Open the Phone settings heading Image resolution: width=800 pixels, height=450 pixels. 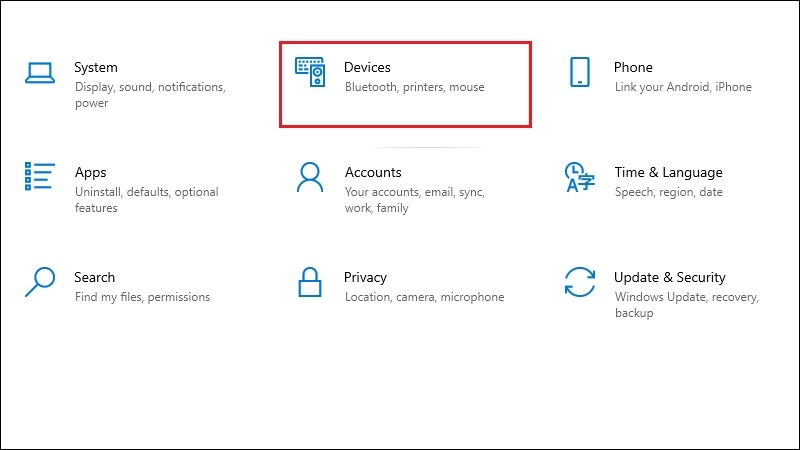(633, 67)
